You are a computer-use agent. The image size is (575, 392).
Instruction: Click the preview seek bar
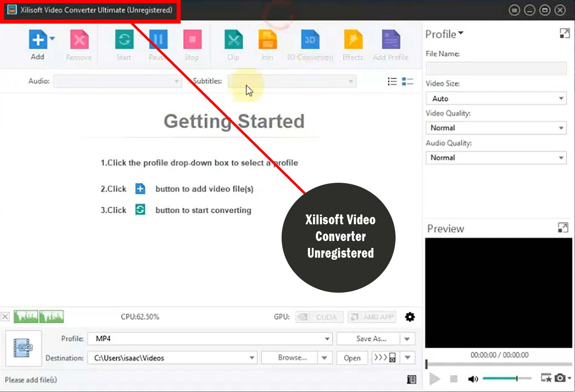click(498, 364)
